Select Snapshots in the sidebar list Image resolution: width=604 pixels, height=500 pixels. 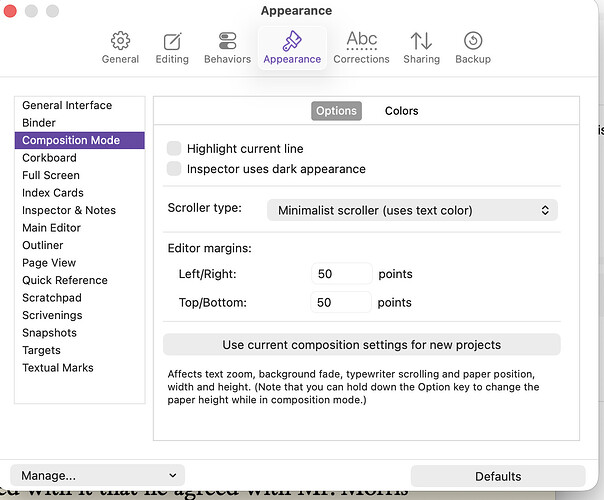(80, 333)
